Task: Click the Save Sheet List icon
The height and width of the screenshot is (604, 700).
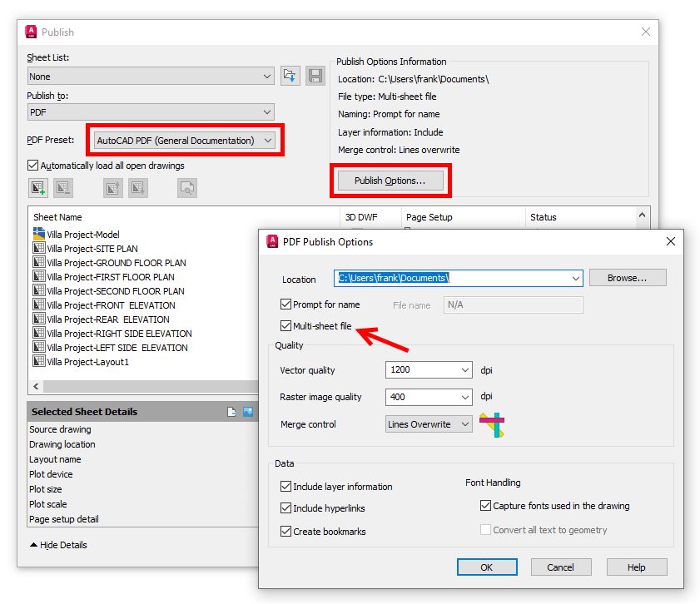Action: pyautogui.click(x=315, y=76)
